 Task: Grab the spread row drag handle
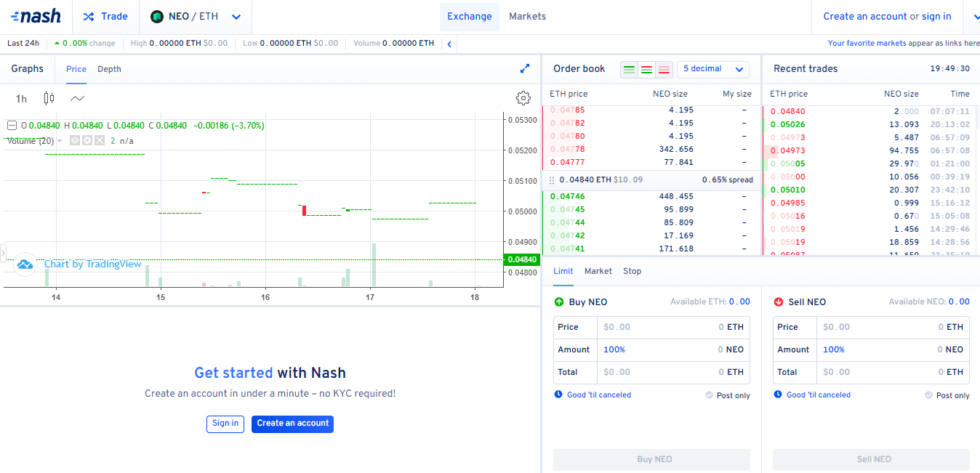(552, 180)
